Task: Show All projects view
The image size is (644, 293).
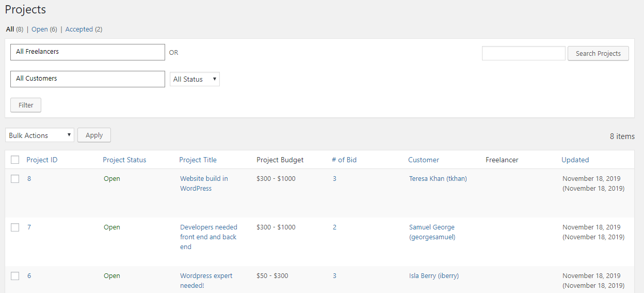Action: pos(10,29)
